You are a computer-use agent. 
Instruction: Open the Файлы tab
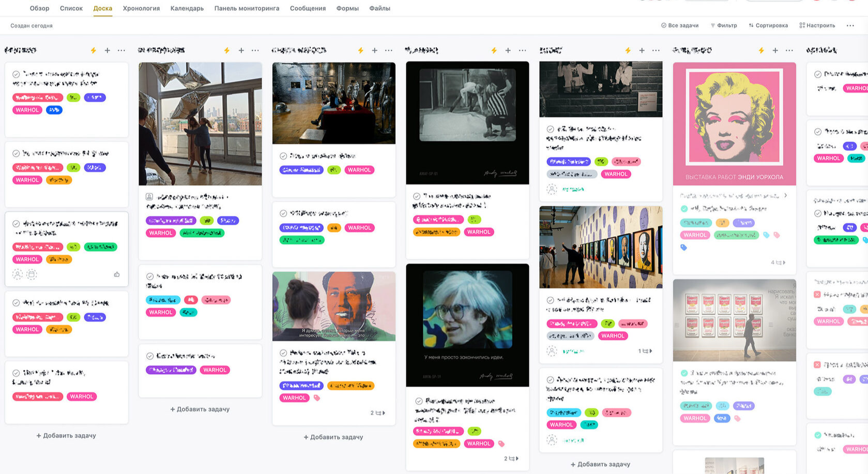380,8
